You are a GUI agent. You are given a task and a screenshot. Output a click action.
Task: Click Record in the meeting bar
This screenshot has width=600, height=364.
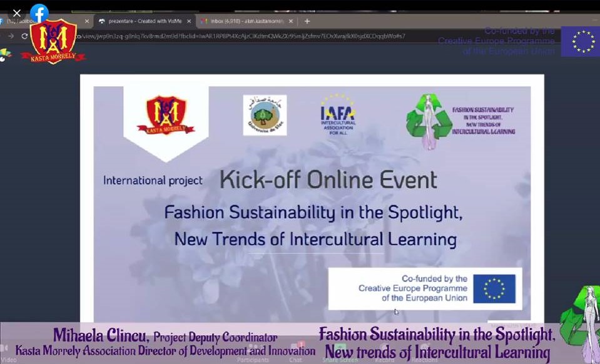[385, 354]
